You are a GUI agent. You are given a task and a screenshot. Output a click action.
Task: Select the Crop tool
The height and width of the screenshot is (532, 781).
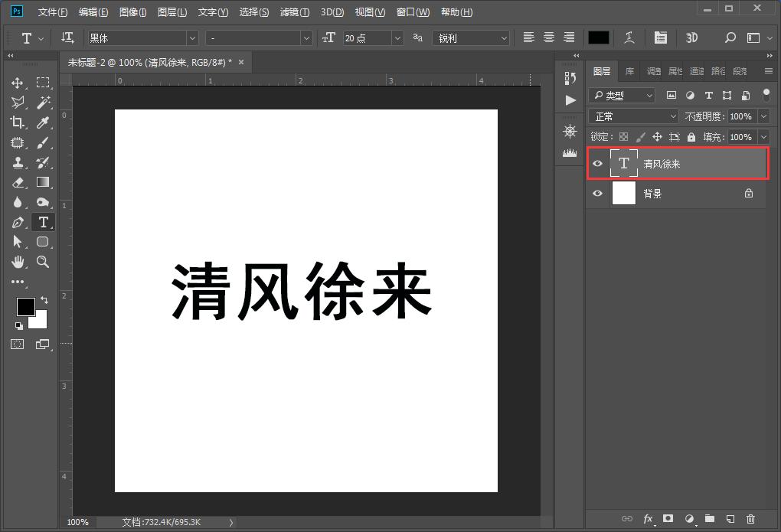18,122
